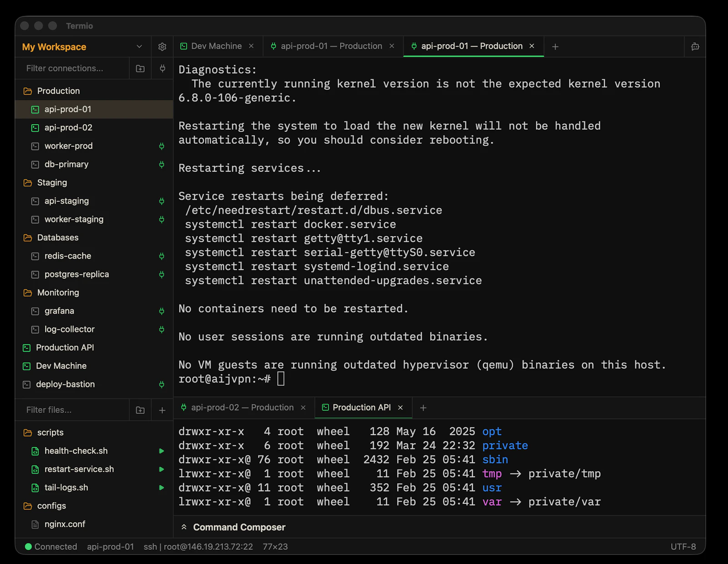The height and width of the screenshot is (564, 728).
Task: Click the Filter files input field
Action: [73, 410]
